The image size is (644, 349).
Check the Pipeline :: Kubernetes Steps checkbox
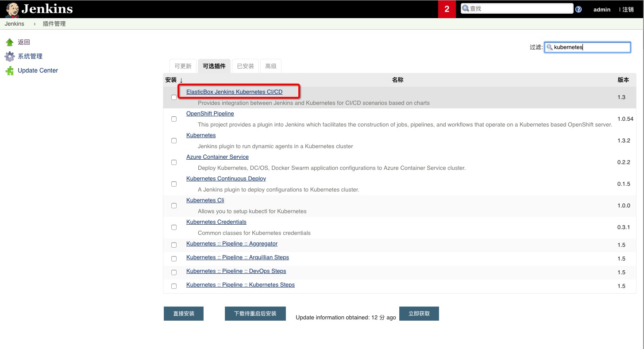click(174, 286)
